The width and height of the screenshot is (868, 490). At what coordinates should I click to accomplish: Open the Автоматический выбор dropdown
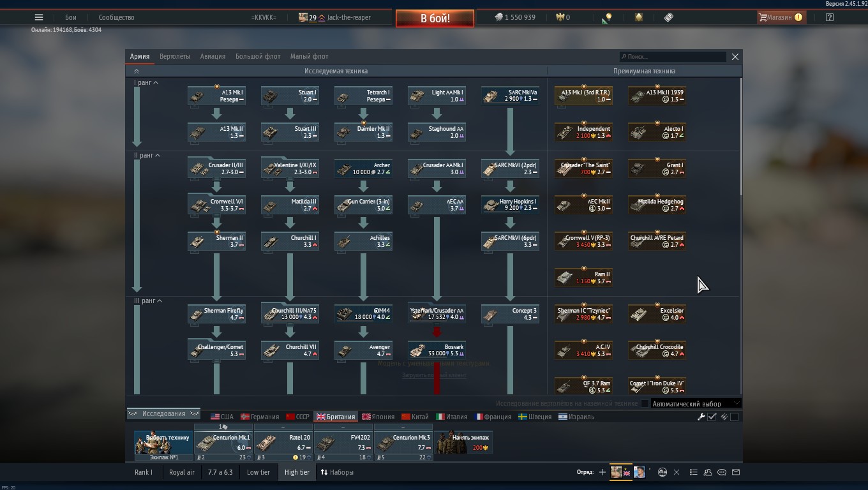click(x=696, y=403)
